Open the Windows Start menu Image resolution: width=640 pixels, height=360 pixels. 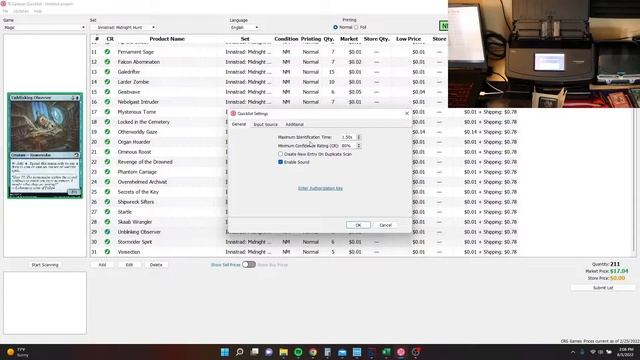point(224,352)
